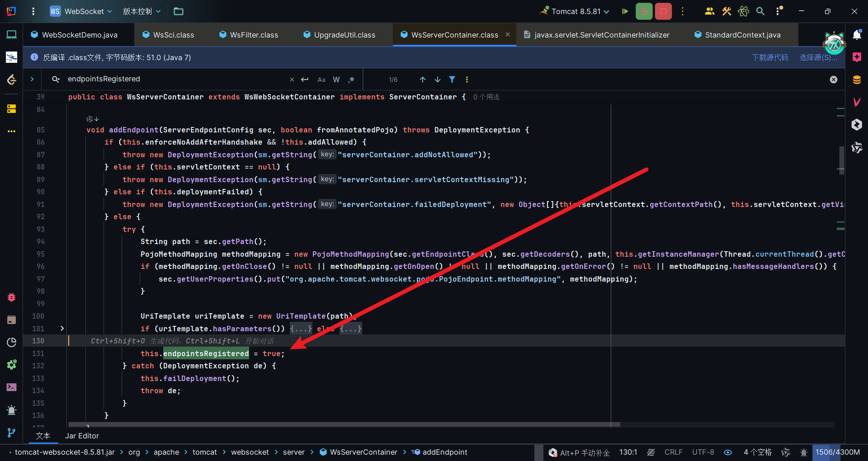
Task: Click the memory indicator 1506/4300M
Action: [x=838, y=452]
